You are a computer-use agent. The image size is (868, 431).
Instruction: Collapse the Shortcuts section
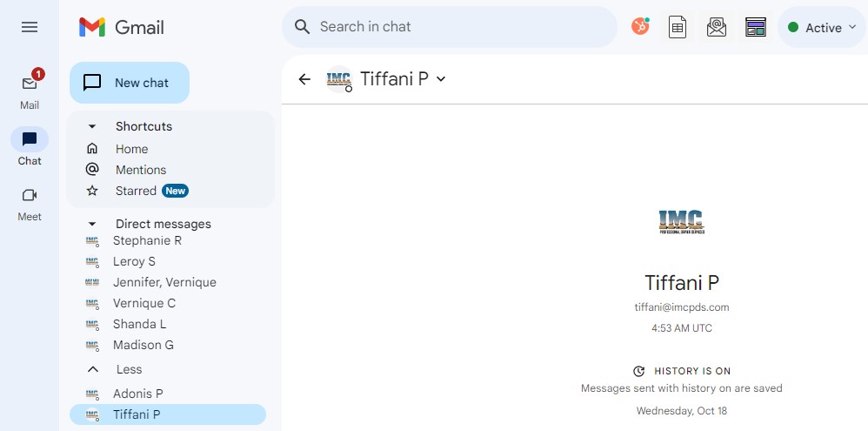tap(92, 126)
